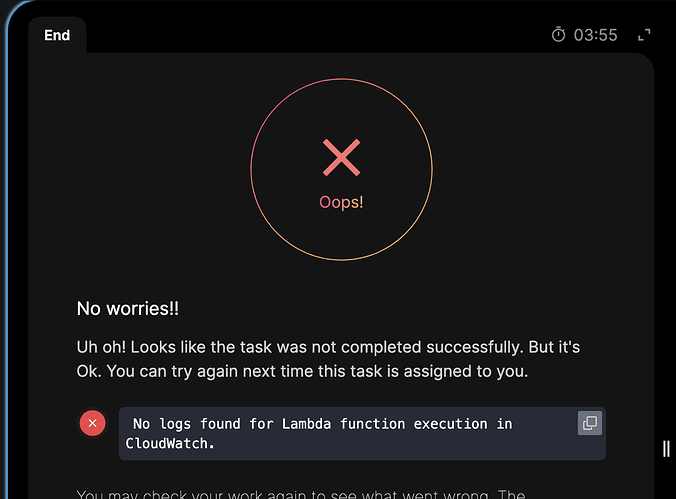Screen dimensions: 676x499
Task: Click the pink Oops! label
Action: [x=341, y=202]
